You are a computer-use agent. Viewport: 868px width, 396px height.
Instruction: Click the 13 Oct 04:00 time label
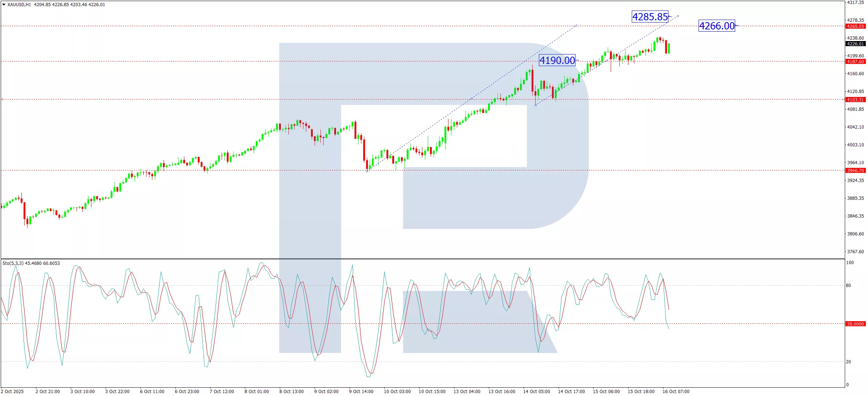467,392
